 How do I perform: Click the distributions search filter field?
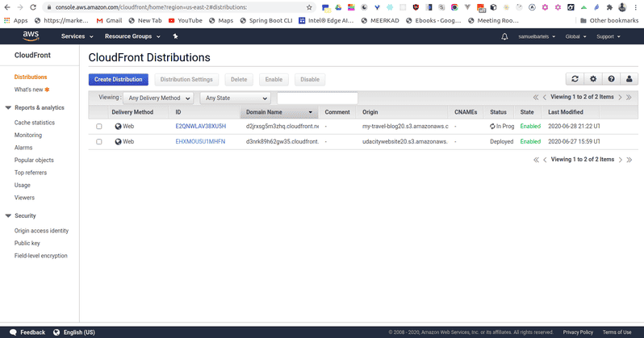317,98
